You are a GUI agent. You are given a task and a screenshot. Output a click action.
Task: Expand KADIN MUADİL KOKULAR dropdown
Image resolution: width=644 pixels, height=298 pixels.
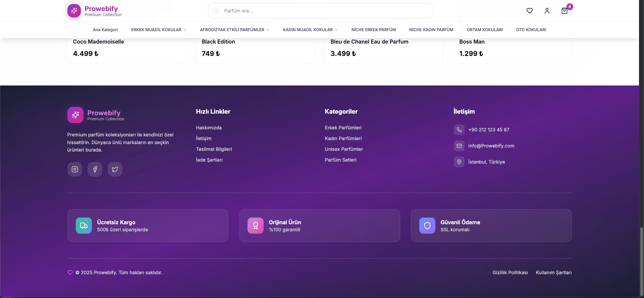pyautogui.click(x=310, y=30)
